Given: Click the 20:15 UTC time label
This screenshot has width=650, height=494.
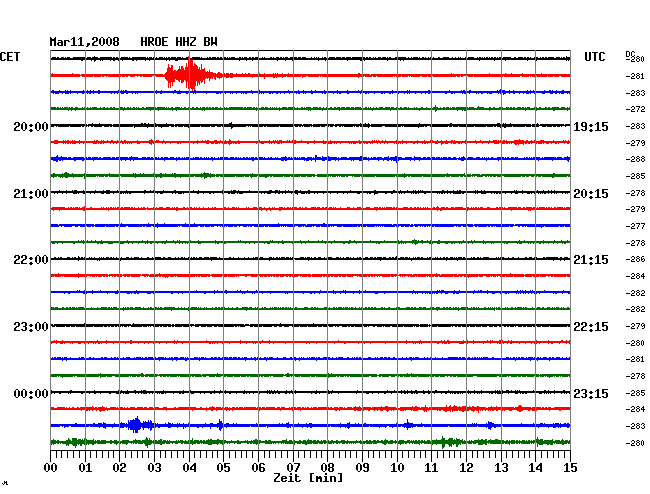Looking at the screenshot, I should [x=591, y=194].
